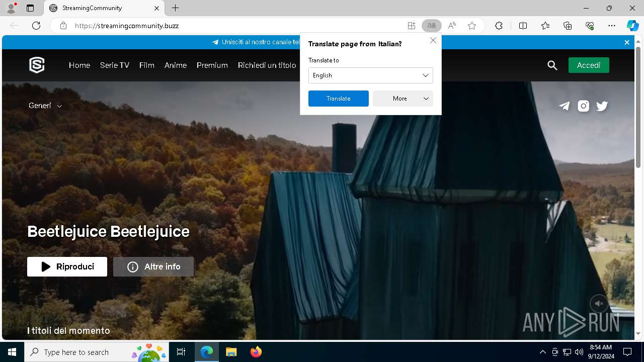644x362 pixels.
Task: Open the Anime section
Action: coord(176,65)
